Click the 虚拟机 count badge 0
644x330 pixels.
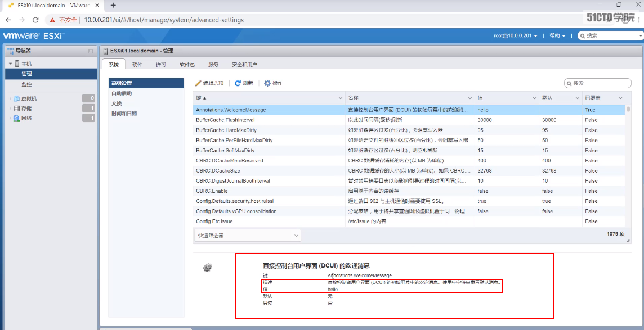pyautogui.click(x=89, y=98)
